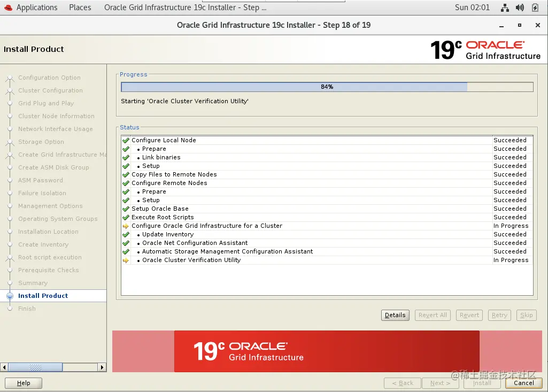The height and width of the screenshot is (392, 548).
Task: Click Configure Oracle Grid Infrastructure for a Cluster row
Action: (x=327, y=226)
